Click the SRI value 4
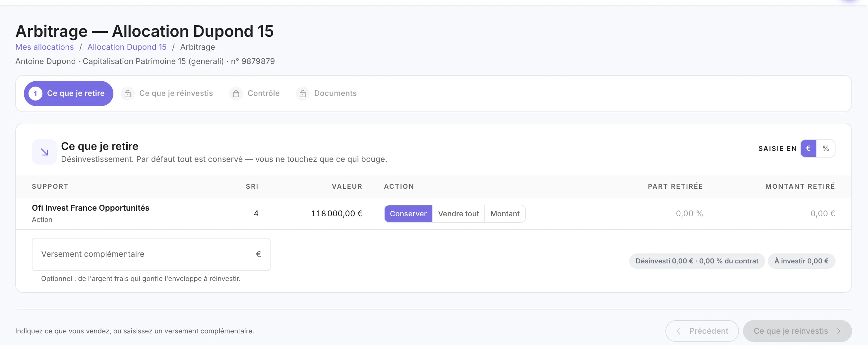This screenshot has width=868, height=345. (x=256, y=214)
